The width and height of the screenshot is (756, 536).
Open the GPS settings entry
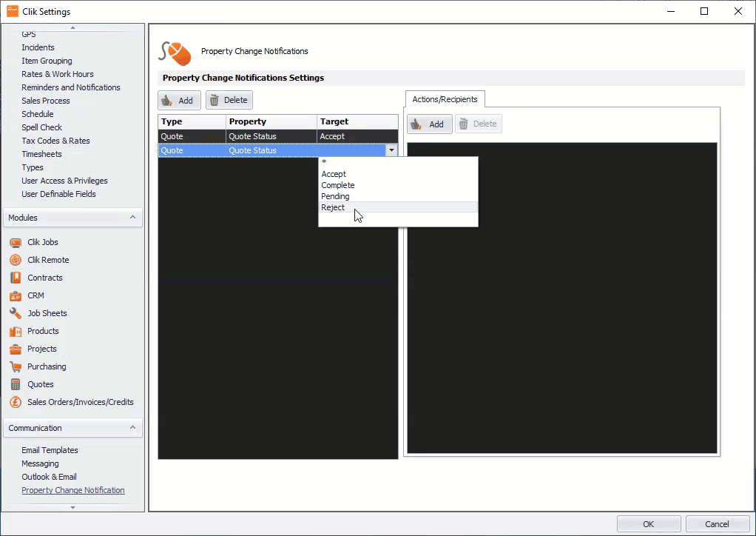point(29,34)
